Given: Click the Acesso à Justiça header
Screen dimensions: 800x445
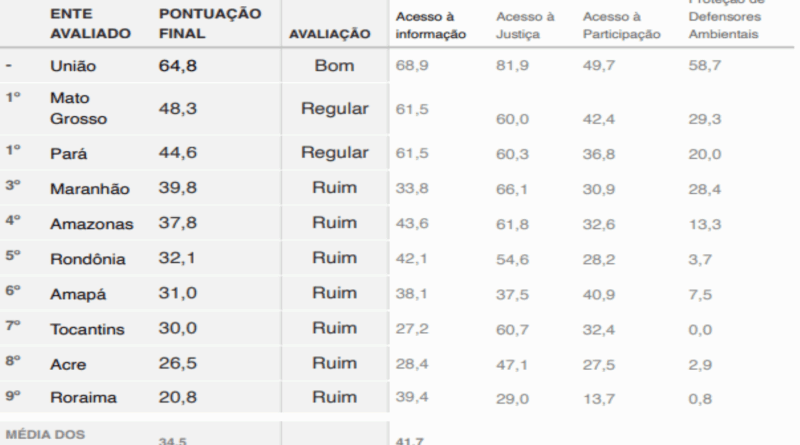Looking at the screenshot, I should click(x=525, y=26).
